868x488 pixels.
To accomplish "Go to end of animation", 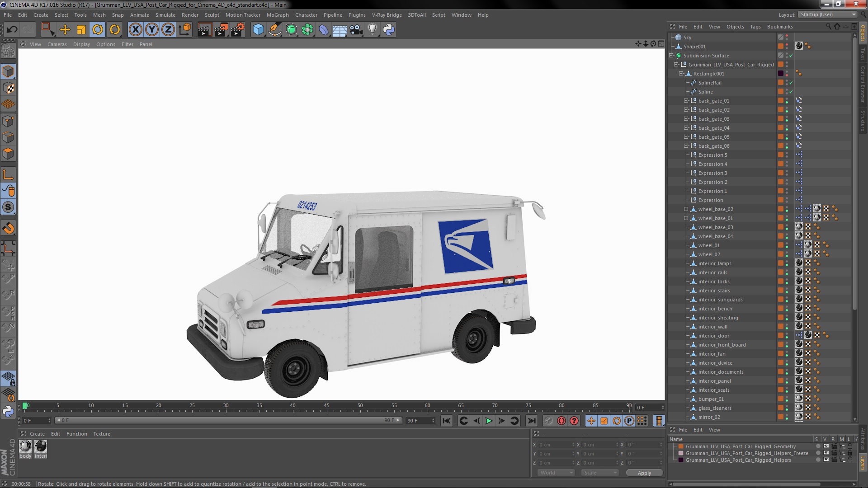I will pyautogui.click(x=532, y=421).
